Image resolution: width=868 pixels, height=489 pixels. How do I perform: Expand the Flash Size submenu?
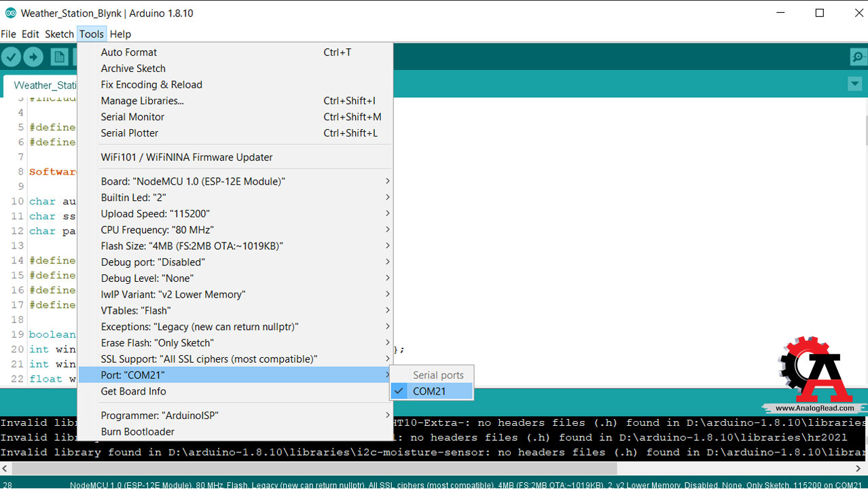point(235,246)
